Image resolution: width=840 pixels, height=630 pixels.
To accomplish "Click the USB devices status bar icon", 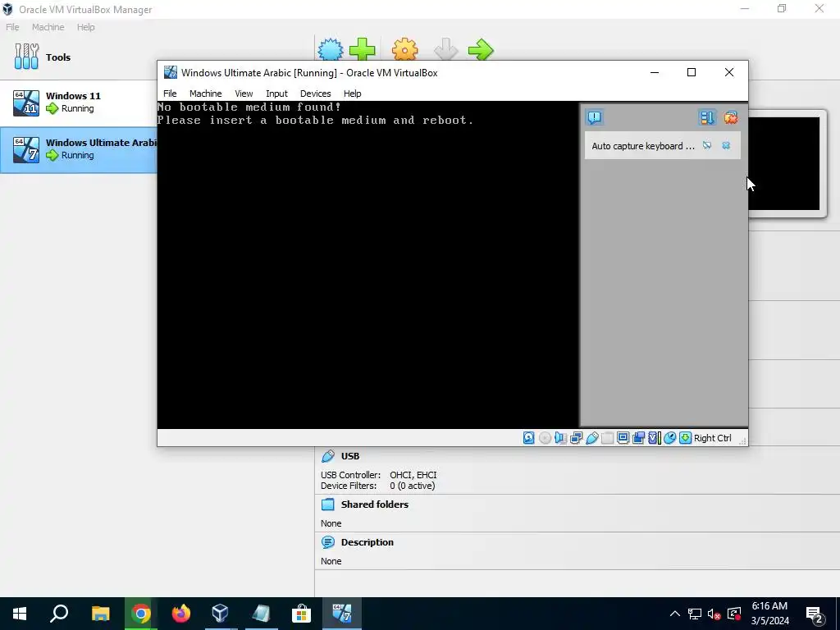I will click(592, 438).
